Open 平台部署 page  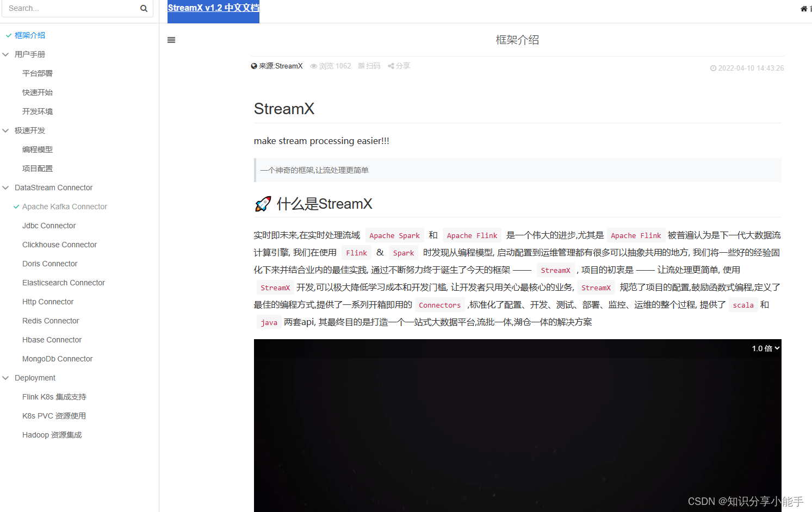tap(38, 73)
